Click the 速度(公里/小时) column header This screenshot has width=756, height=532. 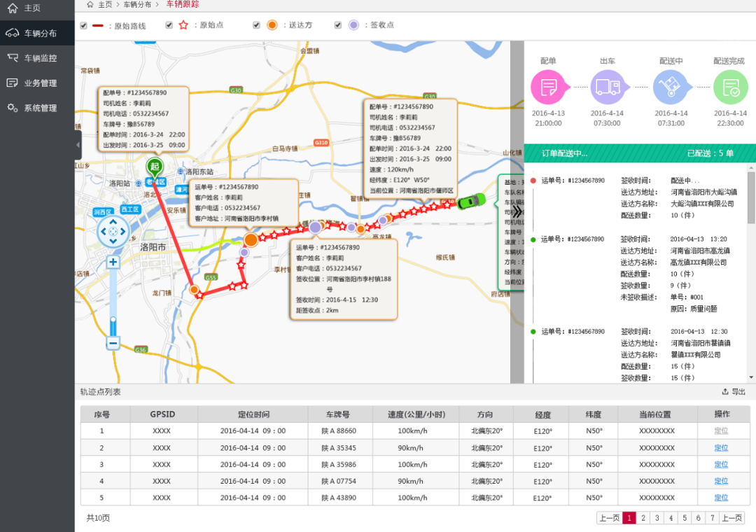[416, 414]
